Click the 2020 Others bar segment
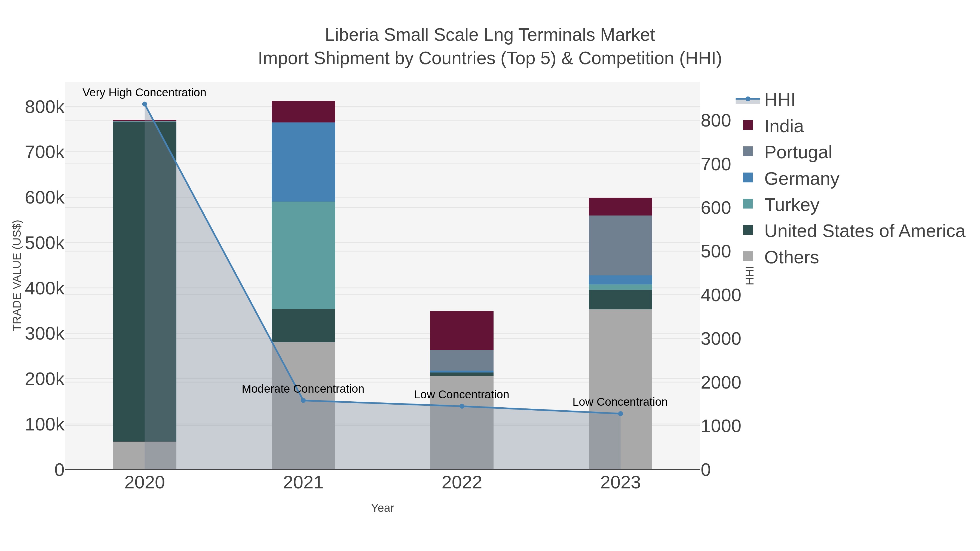Viewport: 980px width, 551px height. tap(145, 455)
